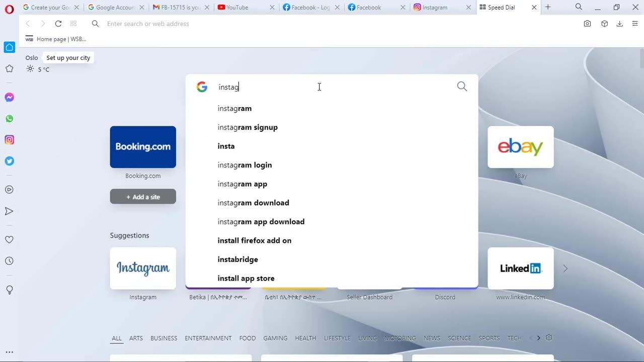Select the 'instagram signup' suggestion
The height and width of the screenshot is (362, 644).
click(x=332, y=127)
